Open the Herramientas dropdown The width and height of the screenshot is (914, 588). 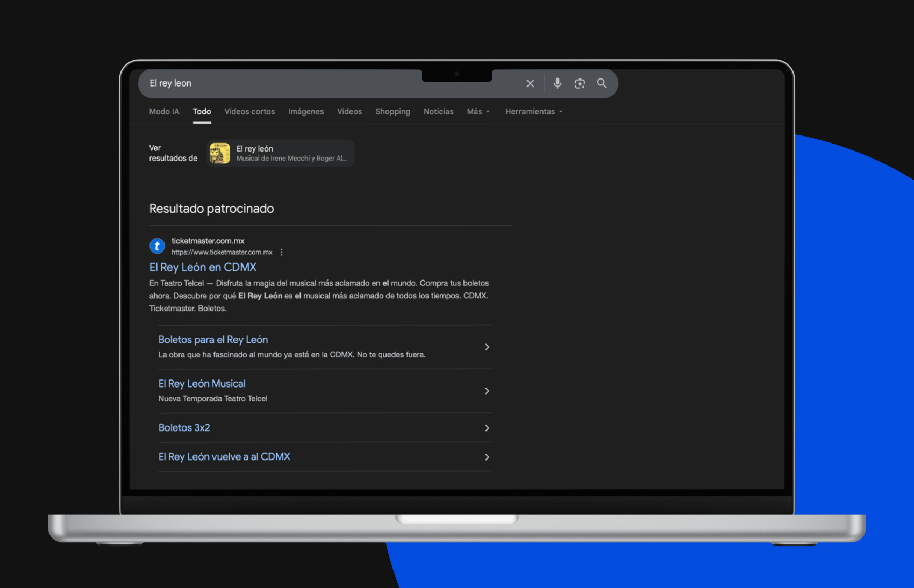point(533,112)
